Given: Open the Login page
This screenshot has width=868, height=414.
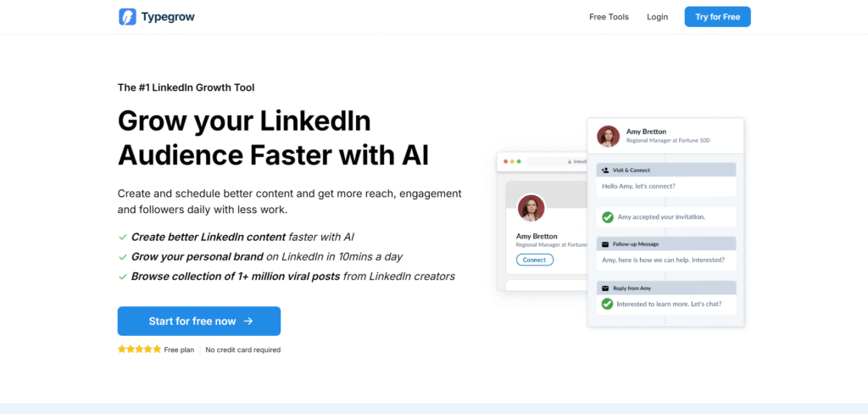Looking at the screenshot, I should point(657,17).
